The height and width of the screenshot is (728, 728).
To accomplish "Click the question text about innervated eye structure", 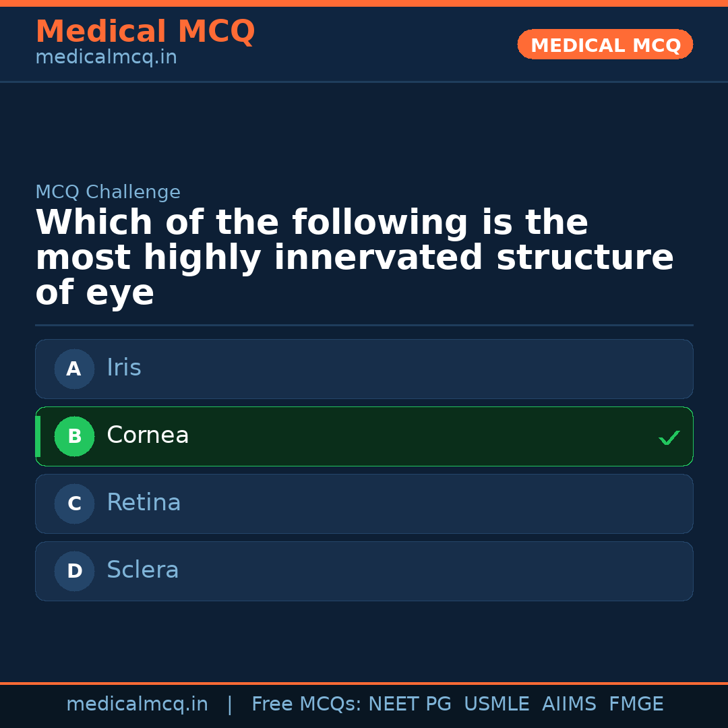I will point(354,257).
